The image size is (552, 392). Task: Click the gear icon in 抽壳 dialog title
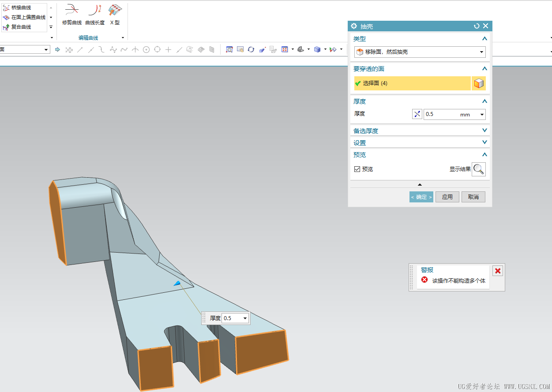354,26
